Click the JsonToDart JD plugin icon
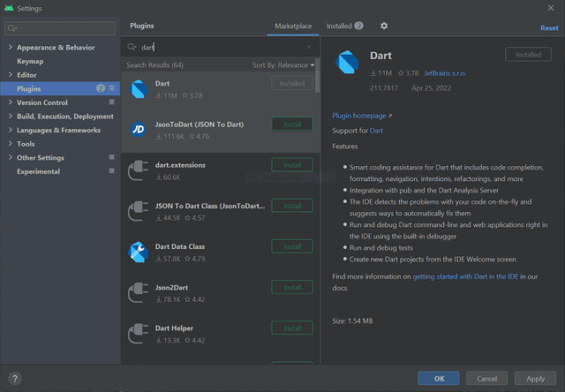The image size is (565, 392). pyautogui.click(x=138, y=130)
